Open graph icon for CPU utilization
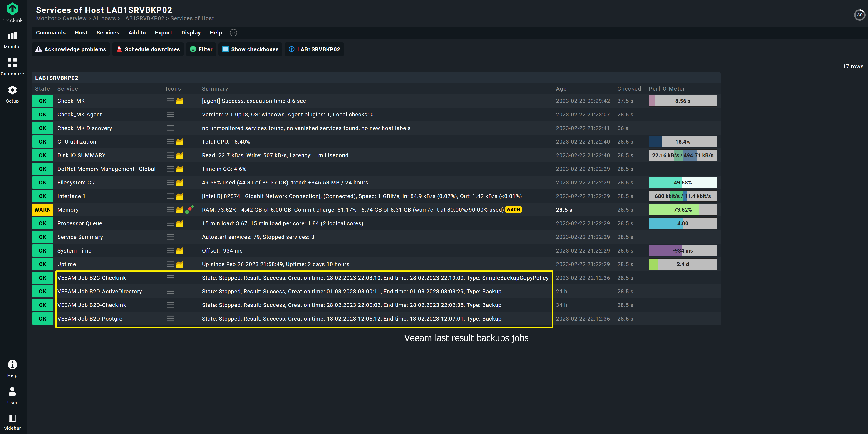Screen dimensions: 868x434 pos(180,142)
